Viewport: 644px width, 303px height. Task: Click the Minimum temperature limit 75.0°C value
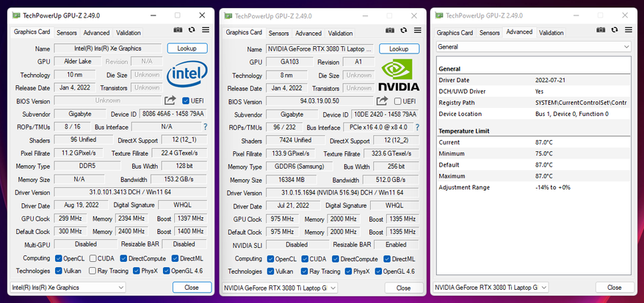coord(544,153)
